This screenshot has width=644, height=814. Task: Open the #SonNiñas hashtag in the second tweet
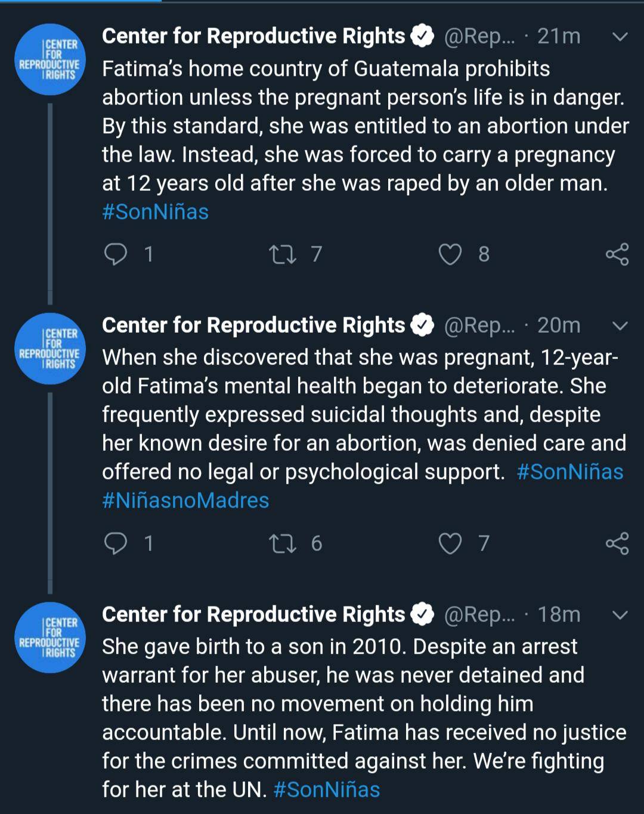coord(570,472)
